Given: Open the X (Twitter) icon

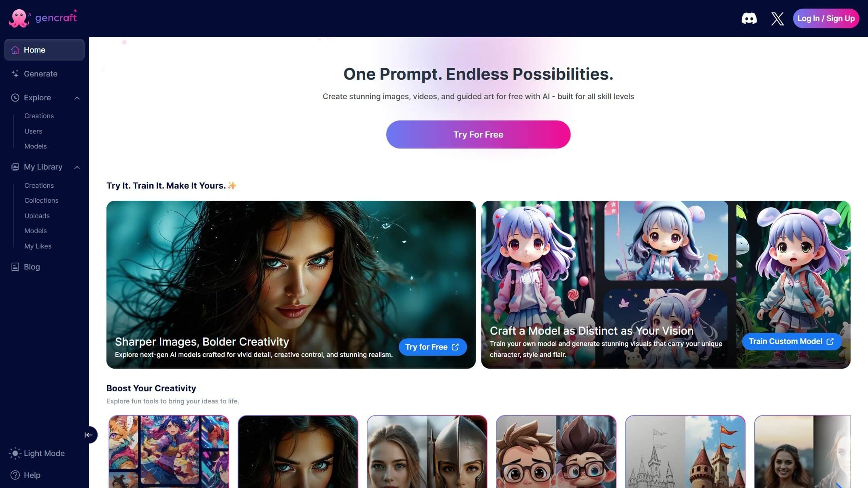Looking at the screenshot, I should pos(777,18).
